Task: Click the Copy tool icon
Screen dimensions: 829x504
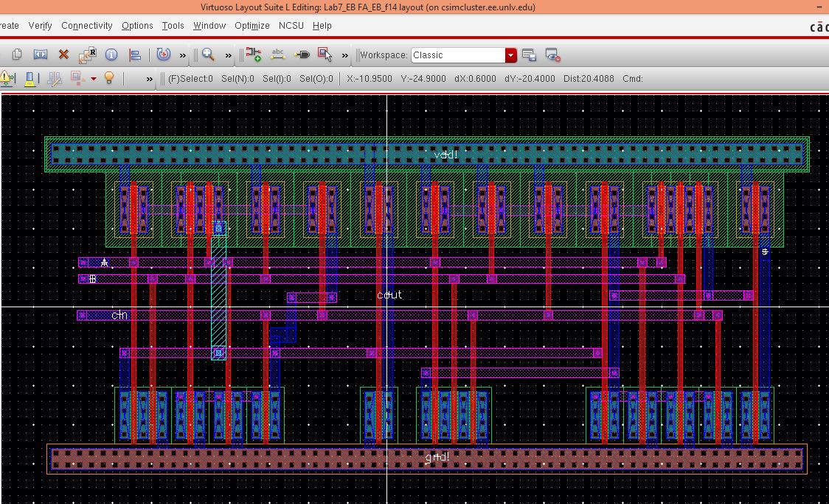Action: (x=17, y=55)
